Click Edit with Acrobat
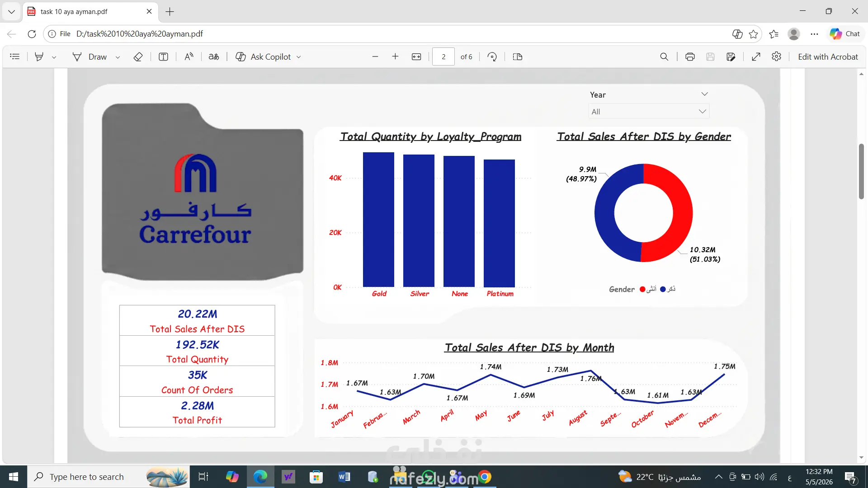The image size is (868, 488). coord(828,56)
